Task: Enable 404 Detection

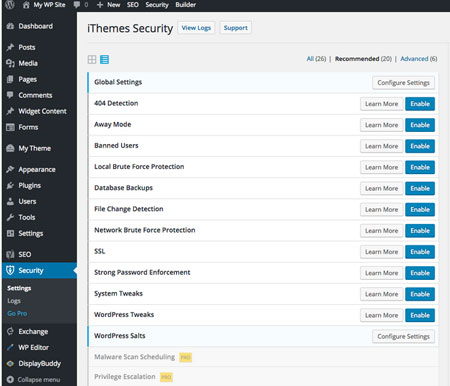Action: pos(420,104)
